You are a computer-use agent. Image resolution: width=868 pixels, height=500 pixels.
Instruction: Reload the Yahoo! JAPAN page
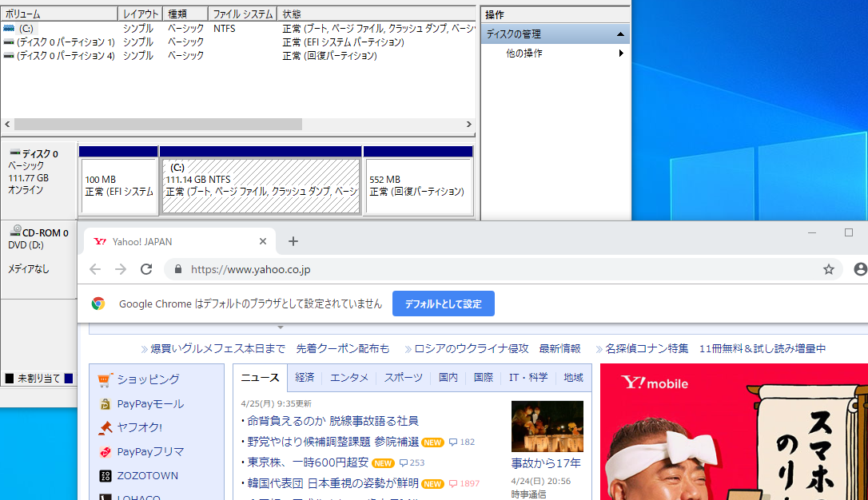[146, 269]
